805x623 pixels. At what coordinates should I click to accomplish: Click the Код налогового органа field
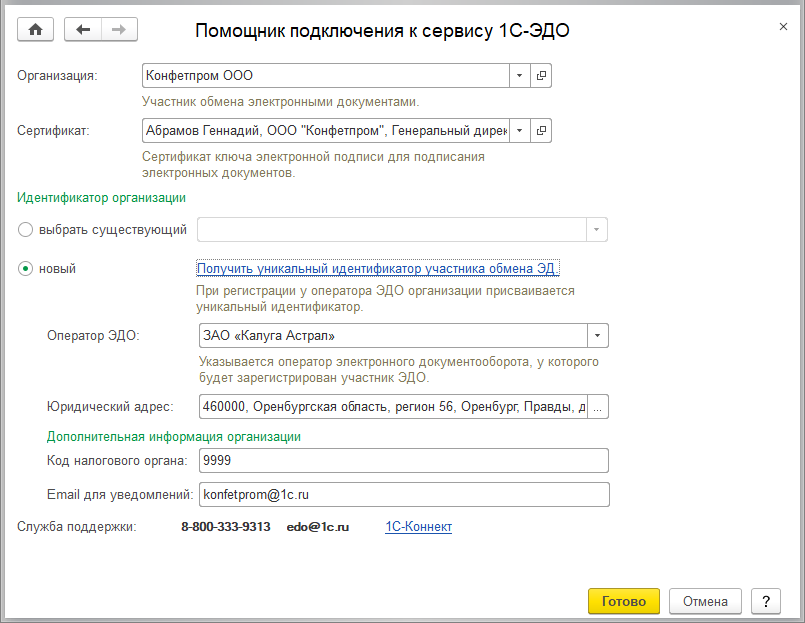pyautogui.click(x=403, y=461)
